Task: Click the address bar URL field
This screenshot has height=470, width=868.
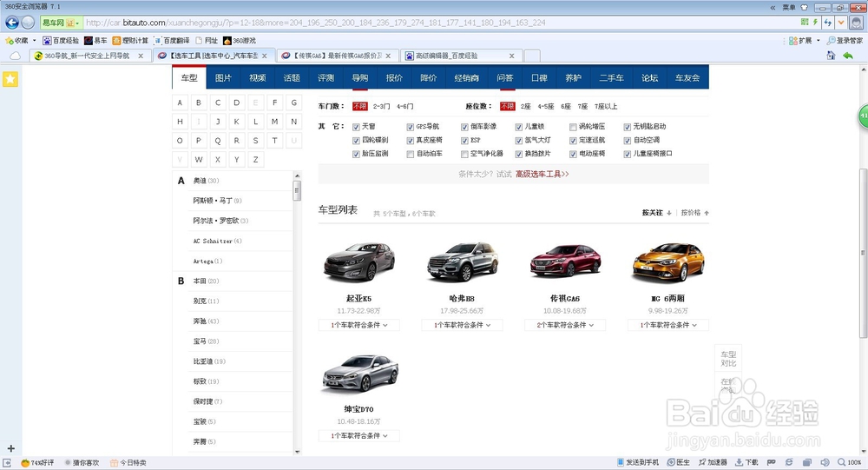Action: (440, 23)
